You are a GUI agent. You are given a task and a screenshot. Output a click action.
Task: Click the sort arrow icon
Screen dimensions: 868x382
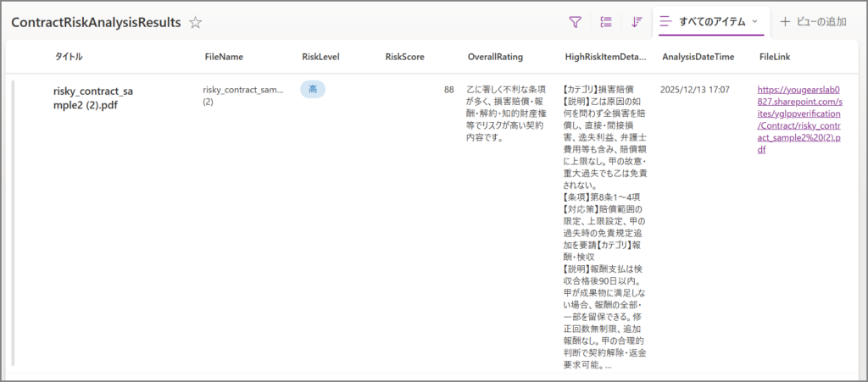(637, 21)
